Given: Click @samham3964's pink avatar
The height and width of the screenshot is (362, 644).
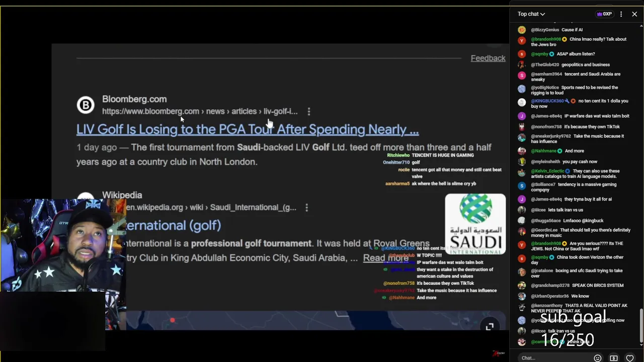Looking at the screenshot, I should click(x=522, y=75).
